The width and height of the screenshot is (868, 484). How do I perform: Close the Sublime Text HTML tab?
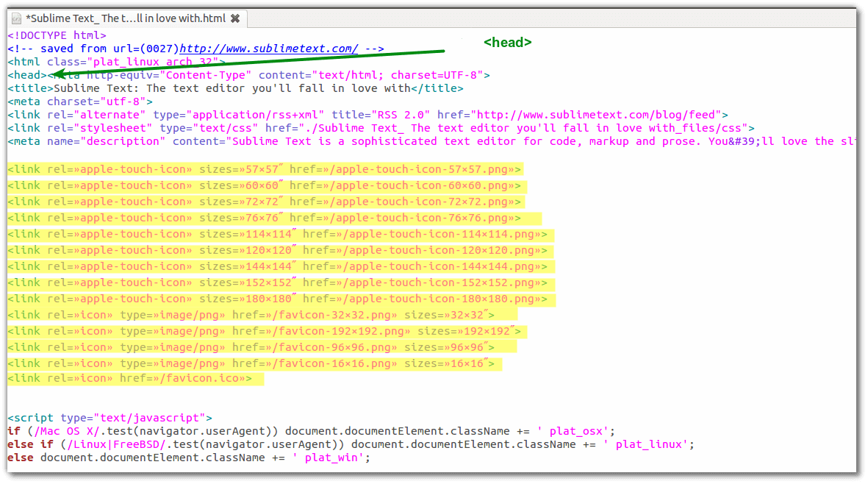tap(235, 18)
